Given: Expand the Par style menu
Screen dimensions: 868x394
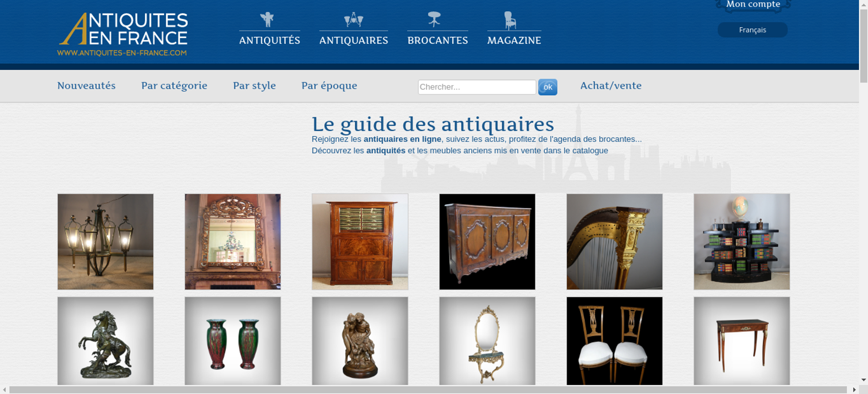Looking at the screenshot, I should (254, 85).
